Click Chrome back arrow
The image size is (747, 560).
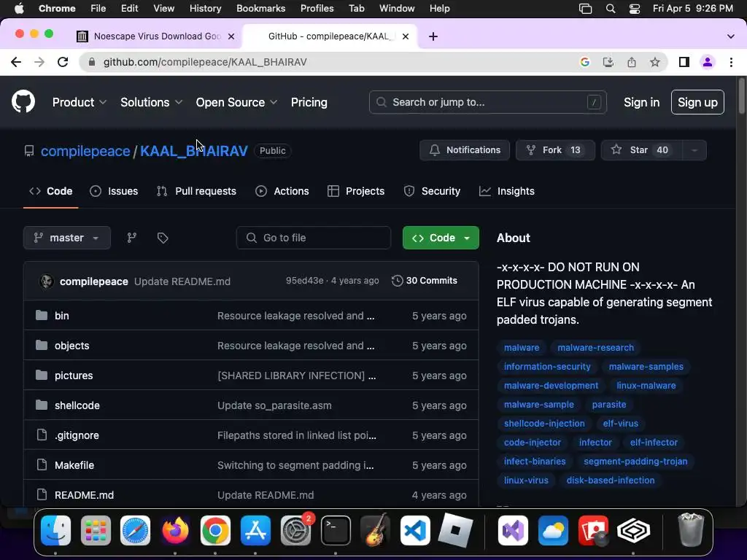coord(16,62)
